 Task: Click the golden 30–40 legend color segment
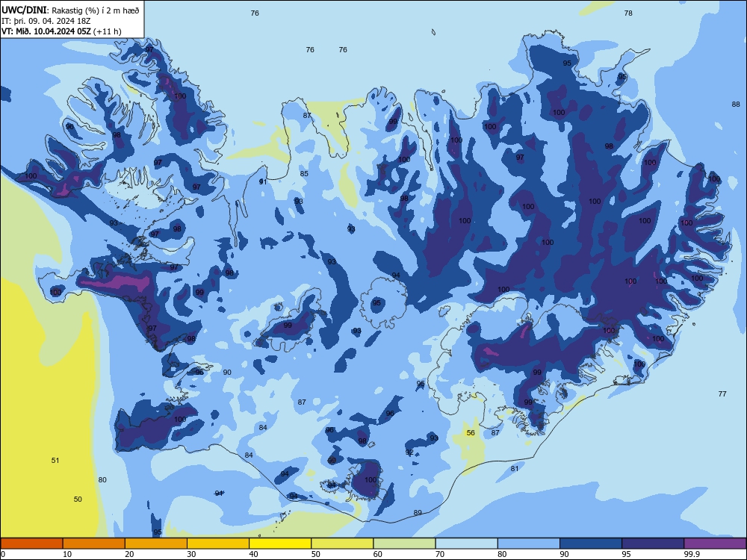(x=218, y=544)
